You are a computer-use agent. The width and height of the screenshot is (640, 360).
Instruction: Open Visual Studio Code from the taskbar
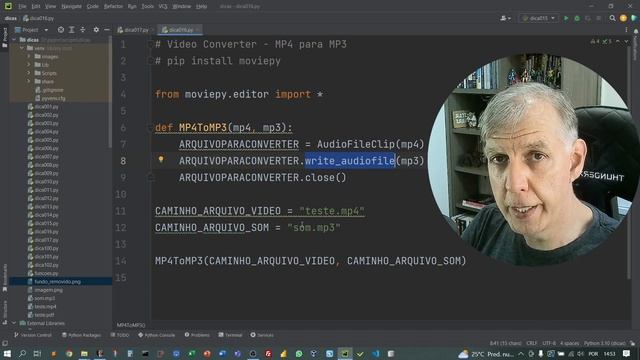[376, 353]
